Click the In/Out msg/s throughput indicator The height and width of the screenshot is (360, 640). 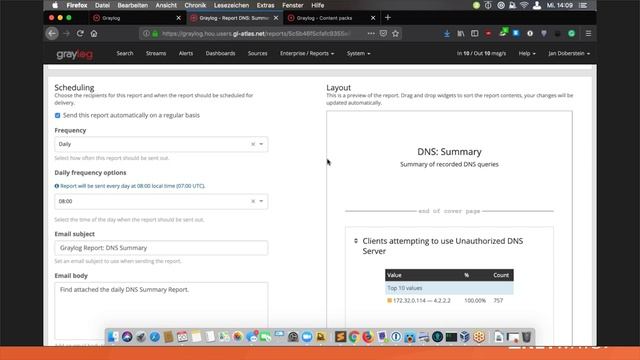[x=481, y=53]
